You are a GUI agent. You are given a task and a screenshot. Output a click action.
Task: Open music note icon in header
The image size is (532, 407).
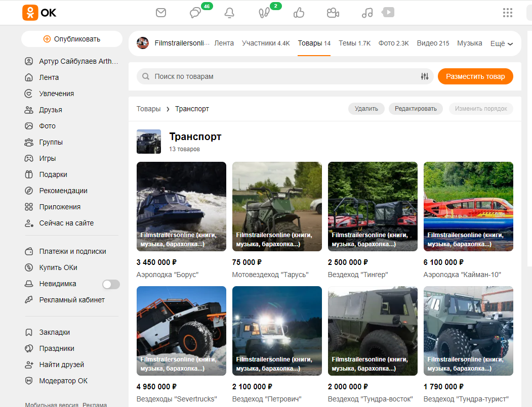tap(367, 13)
